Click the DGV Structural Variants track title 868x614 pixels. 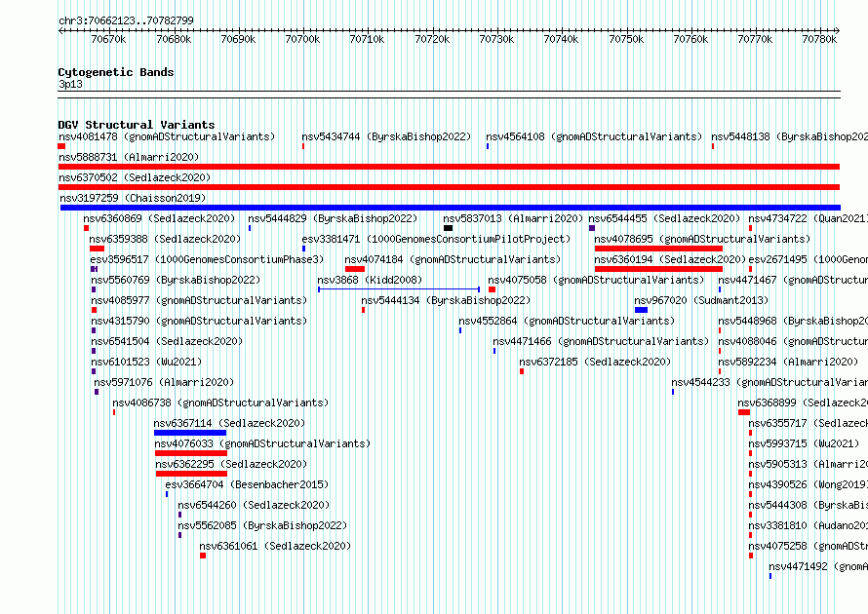coord(137,125)
